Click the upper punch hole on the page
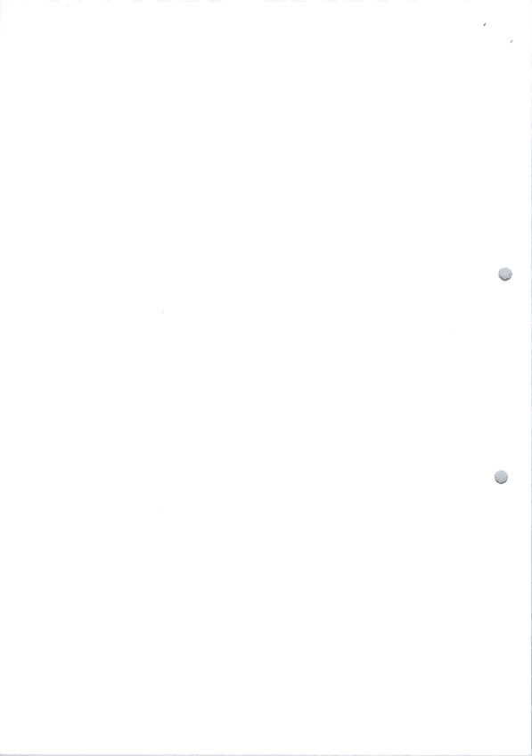Image resolution: width=532 pixels, height=756 pixels. coord(505,274)
